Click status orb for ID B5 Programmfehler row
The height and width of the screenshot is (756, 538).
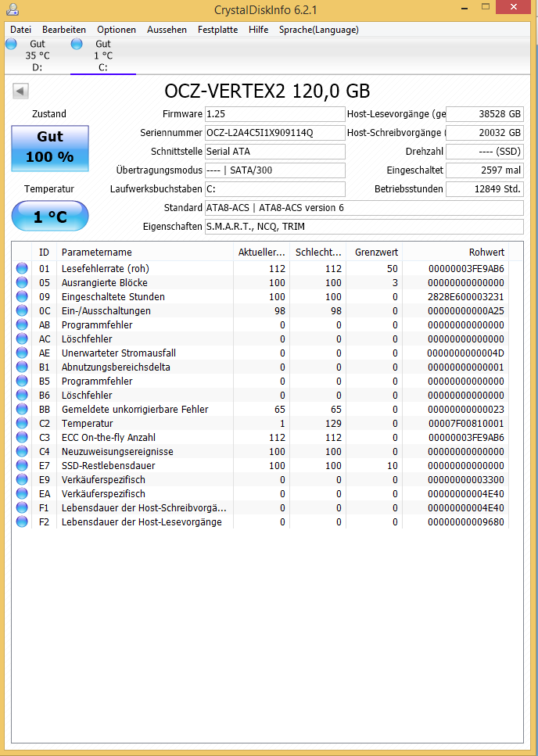click(x=22, y=381)
